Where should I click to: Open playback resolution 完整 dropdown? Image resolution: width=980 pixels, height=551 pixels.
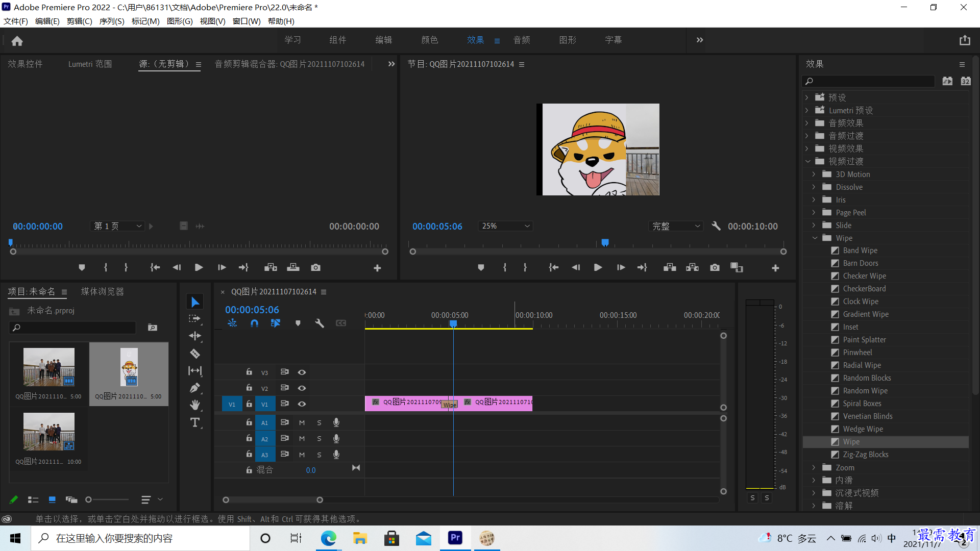pyautogui.click(x=676, y=226)
